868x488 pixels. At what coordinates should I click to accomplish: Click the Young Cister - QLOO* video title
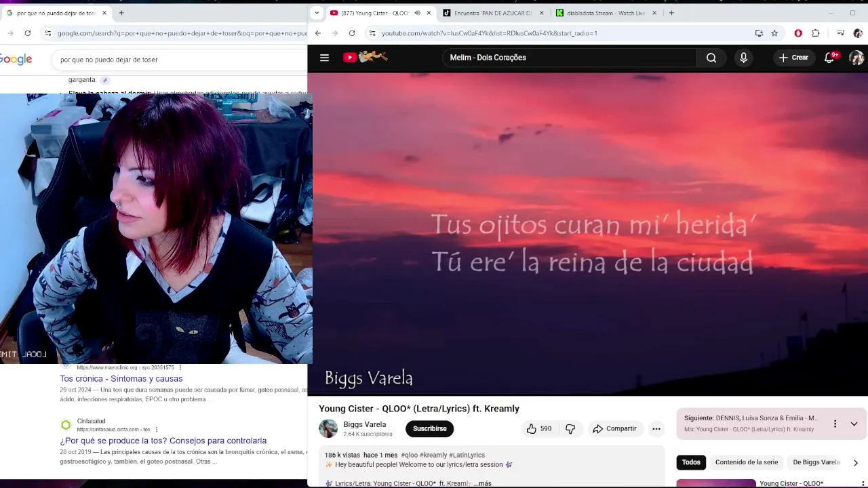419,409
